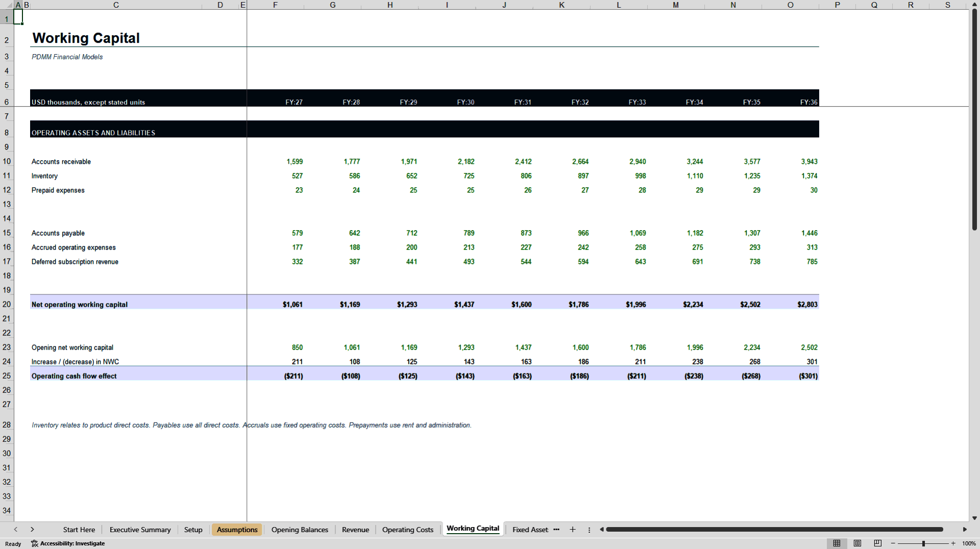Select the $2,803 net working capital cell
Image resolution: width=980 pixels, height=549 pixels.
[x=807, y=305]
